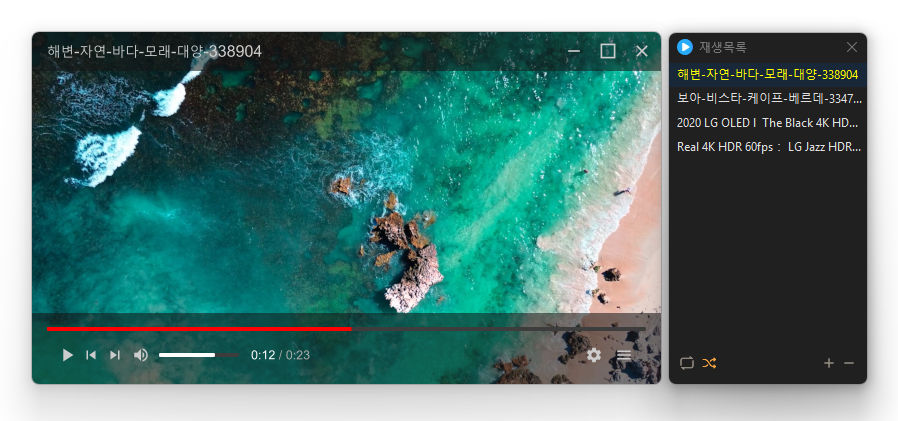Open player settings gear icon

(594, 355)
